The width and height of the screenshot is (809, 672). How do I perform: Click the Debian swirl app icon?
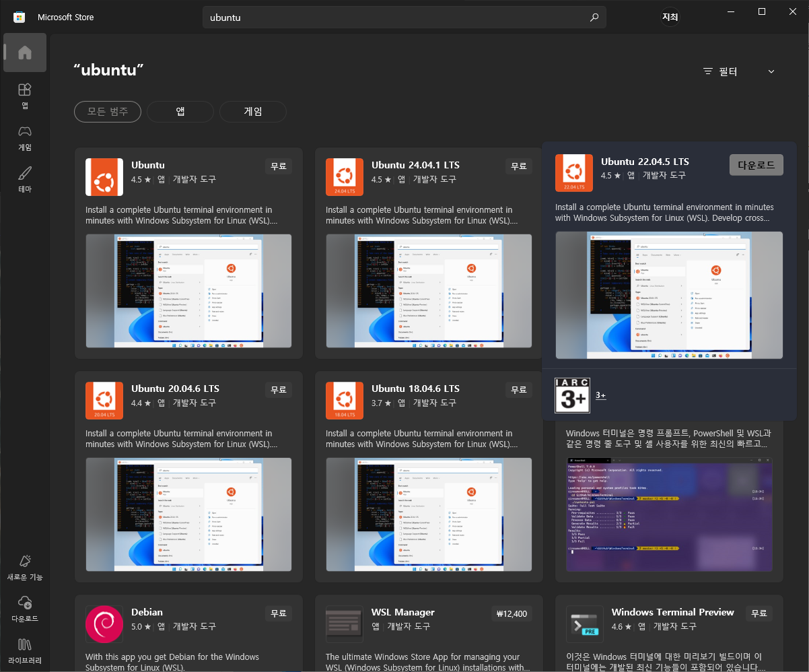pyautogui.click(x=104, y=624)
